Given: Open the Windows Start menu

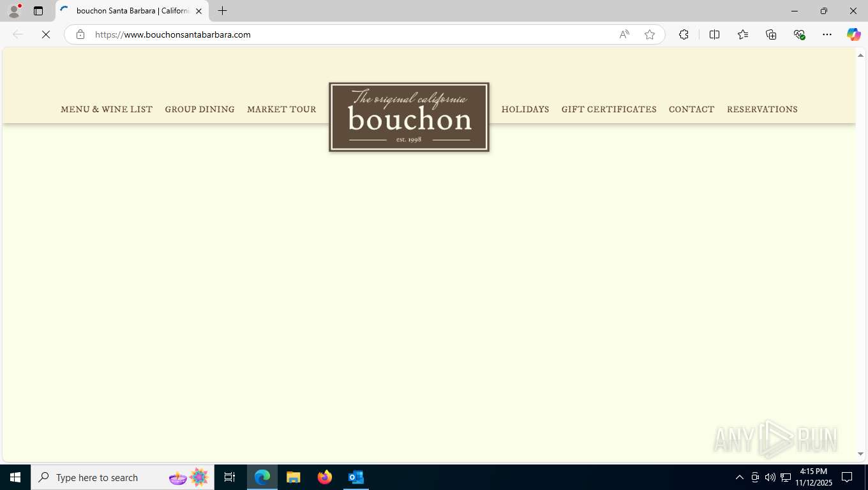Looking at the screenshot, I should click(x=15, y=477).
